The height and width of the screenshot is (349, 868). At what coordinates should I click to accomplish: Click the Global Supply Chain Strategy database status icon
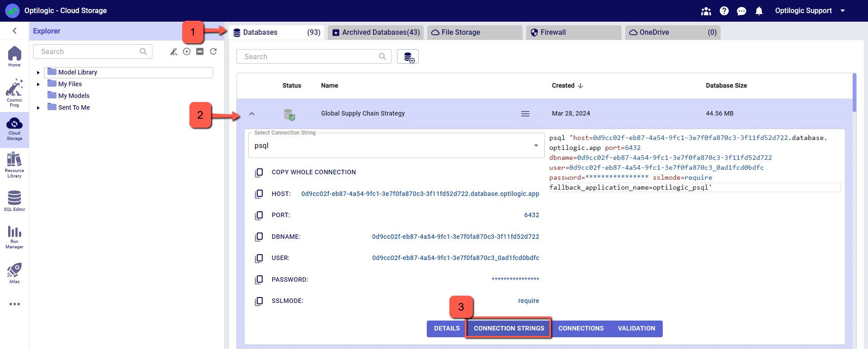pyautogui.click(x=289, y=114)
